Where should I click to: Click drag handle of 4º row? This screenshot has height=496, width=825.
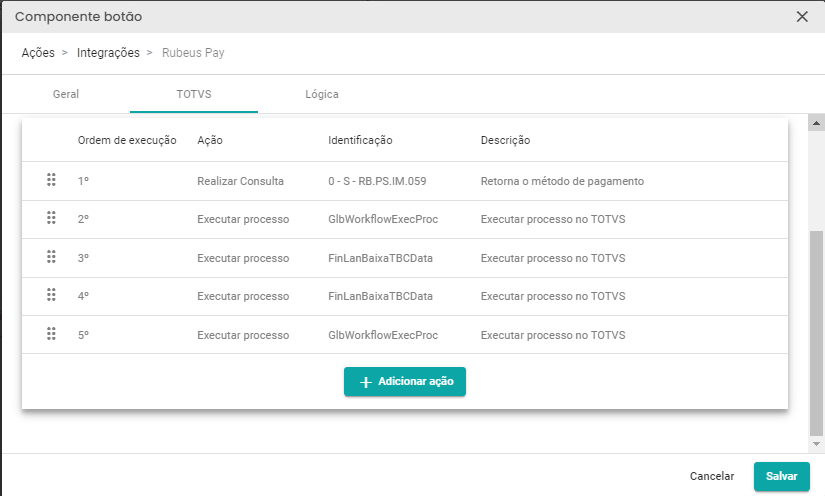[51, 295]
